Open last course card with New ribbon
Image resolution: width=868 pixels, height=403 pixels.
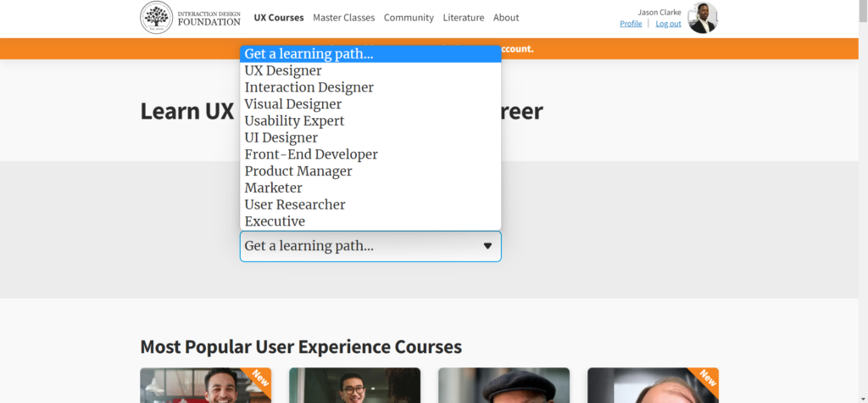point(653,385)
